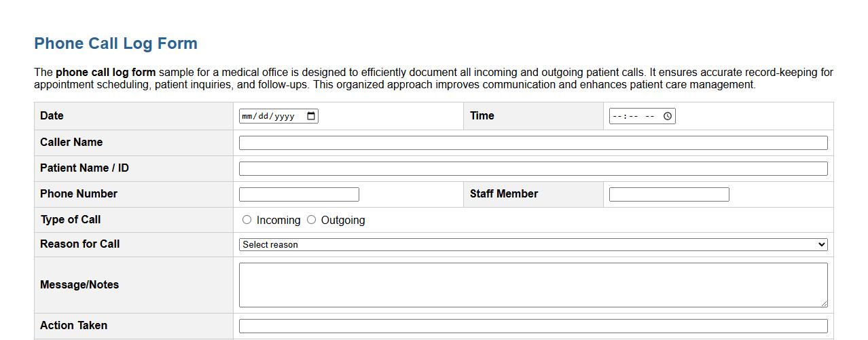Focus the Action Taken input field
This screenshot has height=340, width=868.
533,326
